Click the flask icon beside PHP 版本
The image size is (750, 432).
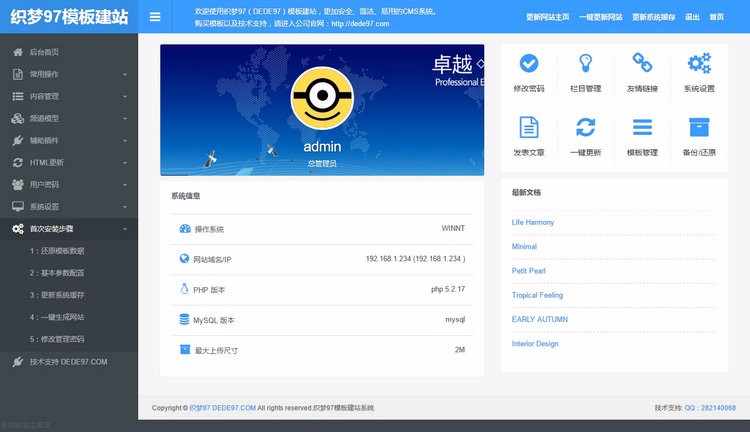point(184,288)
